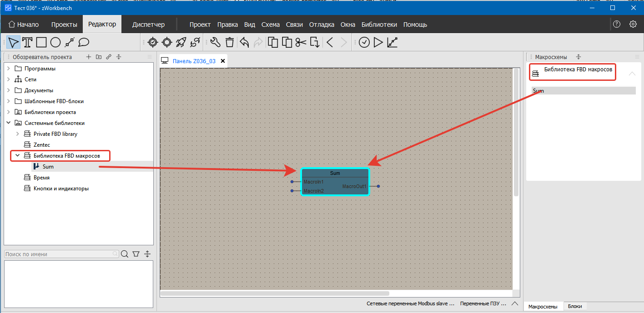Pick the speech bubble comment tool

coord(83,43)
